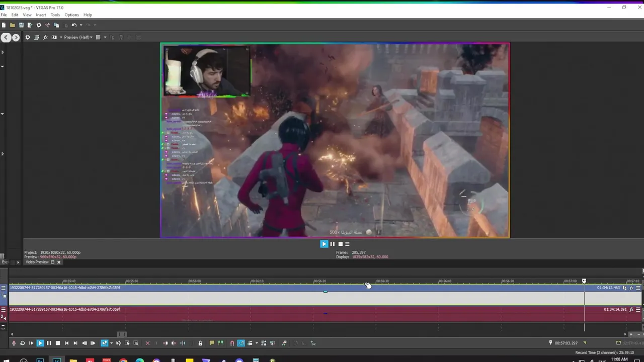644x362 pixels.
Task: Undock the Video Preview window
Action: point(52,262)
